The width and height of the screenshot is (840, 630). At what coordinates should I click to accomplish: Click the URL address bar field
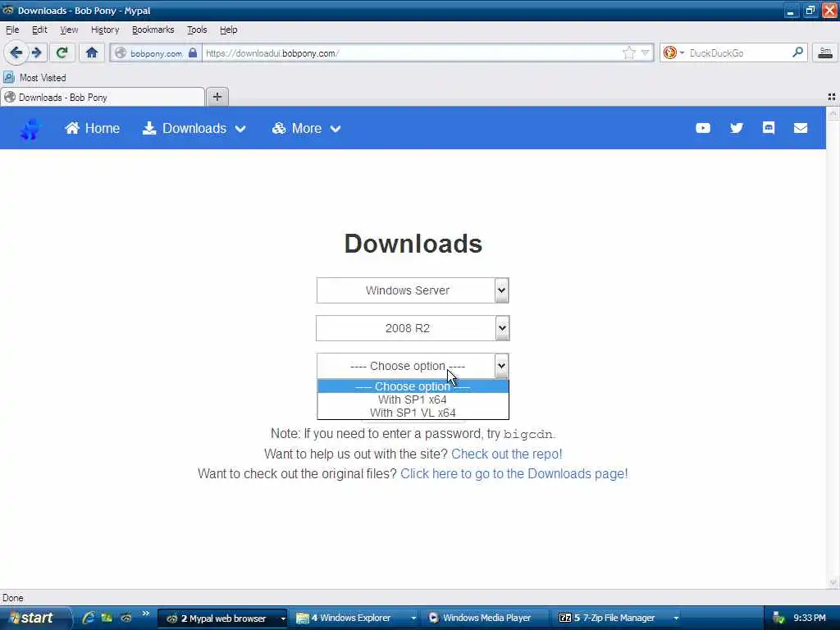point(413,53)
